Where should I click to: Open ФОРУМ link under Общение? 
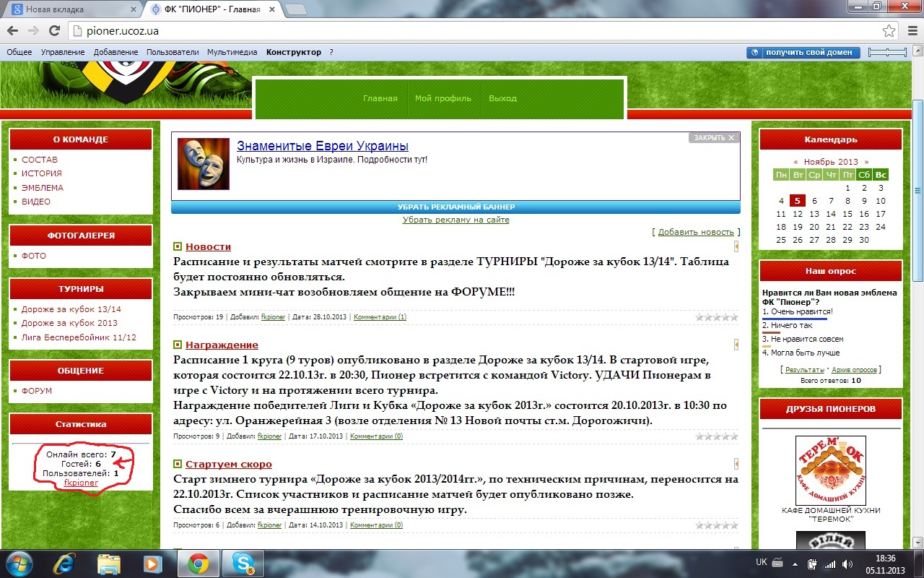click(x=37, y=391)
